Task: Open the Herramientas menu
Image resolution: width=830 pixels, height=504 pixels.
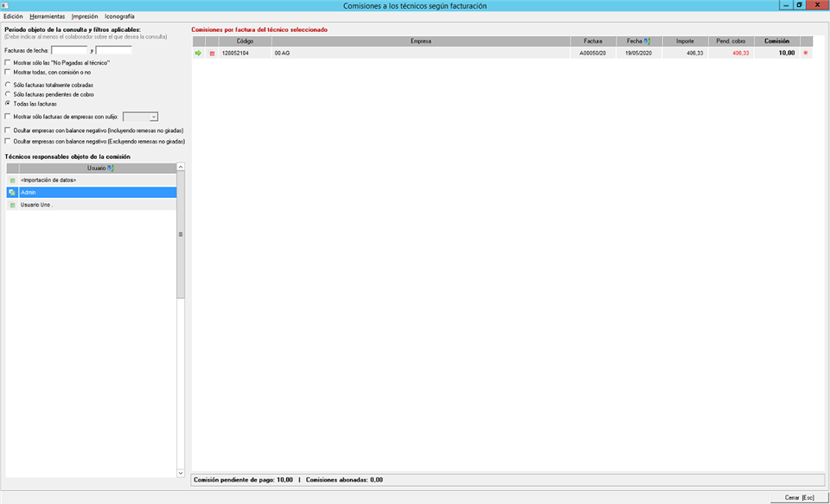Action: pos(47,16)
